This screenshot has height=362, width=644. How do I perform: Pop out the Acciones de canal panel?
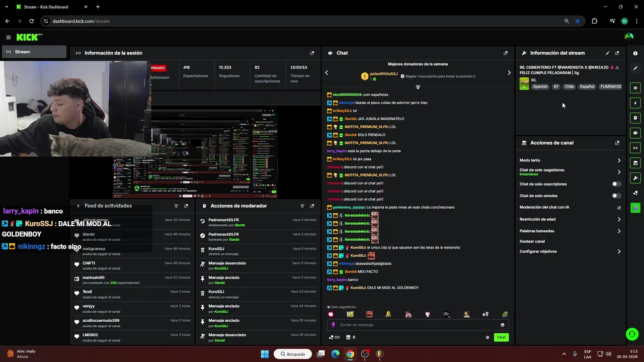pyautogui.click(x=617, y=143)
